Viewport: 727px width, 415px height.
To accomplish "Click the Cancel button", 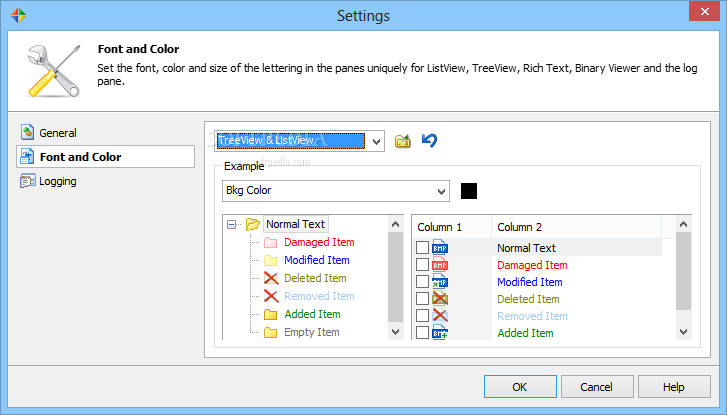I will tap(597, 387).
